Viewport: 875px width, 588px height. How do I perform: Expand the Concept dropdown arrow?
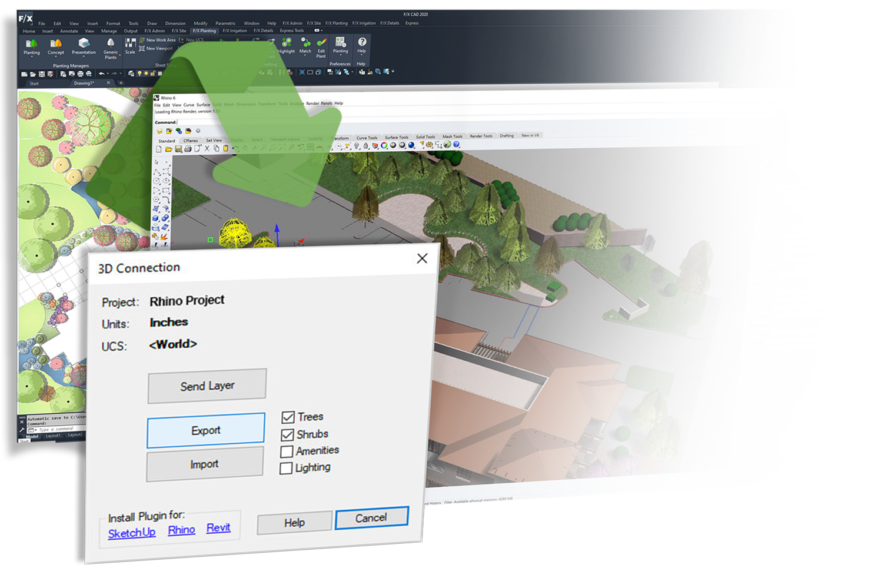(x=56, y=57)
